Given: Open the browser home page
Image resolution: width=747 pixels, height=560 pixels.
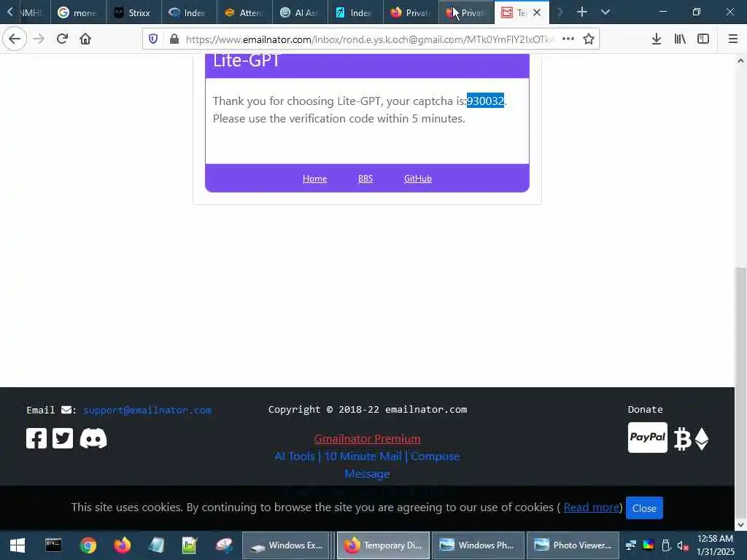Looking at the screenshot, I should click(85, 39).
